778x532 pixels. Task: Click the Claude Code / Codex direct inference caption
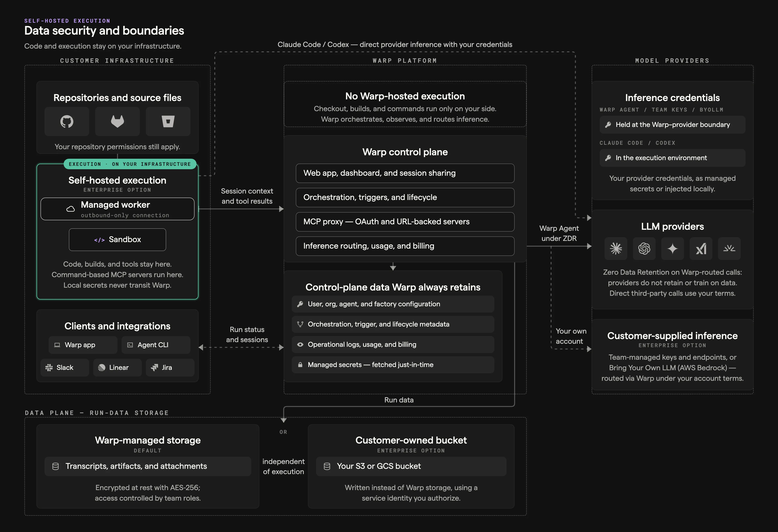click(395, 45)
